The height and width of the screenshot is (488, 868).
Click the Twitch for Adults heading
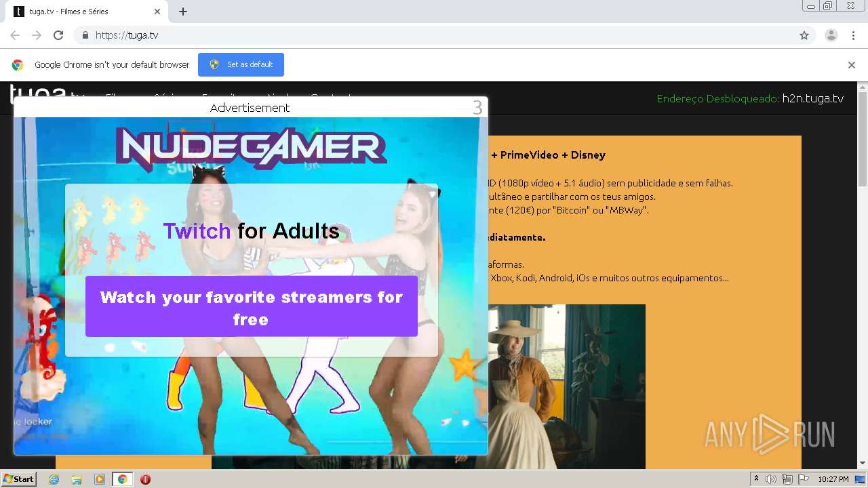(252, 231)
